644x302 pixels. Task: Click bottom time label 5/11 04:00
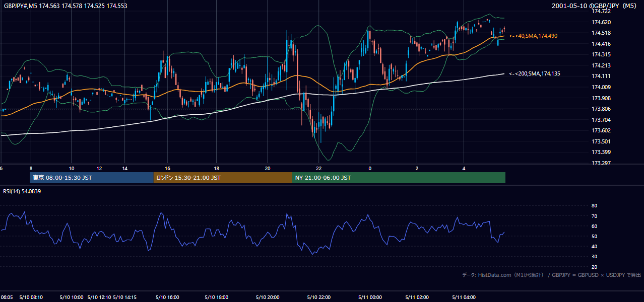click(x=464, y=297)
